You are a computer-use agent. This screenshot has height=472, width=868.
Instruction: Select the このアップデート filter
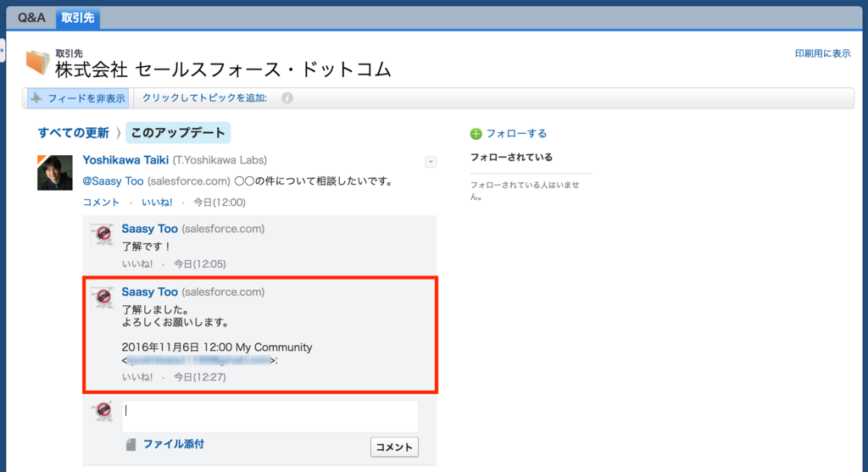click(x=178, y=133)
